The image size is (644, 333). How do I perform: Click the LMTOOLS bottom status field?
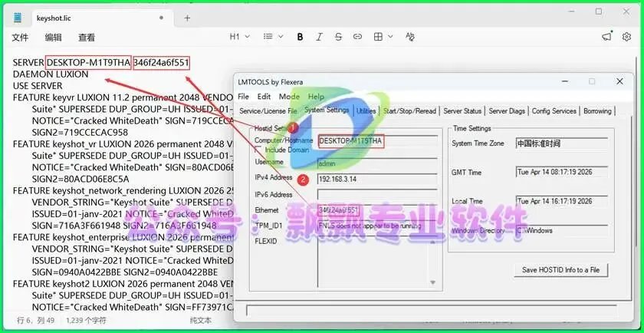coord(431,311)
